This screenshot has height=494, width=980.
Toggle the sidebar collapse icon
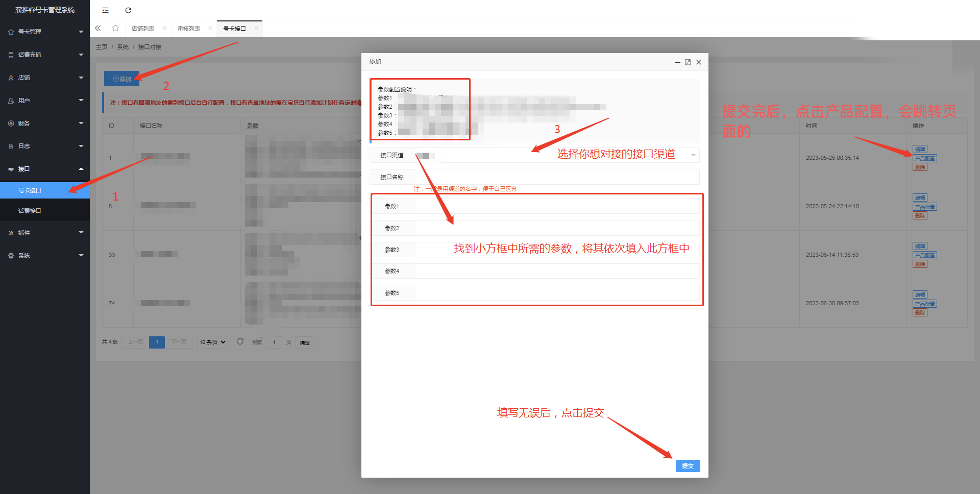pyautogui.click(x=105, y=10)
